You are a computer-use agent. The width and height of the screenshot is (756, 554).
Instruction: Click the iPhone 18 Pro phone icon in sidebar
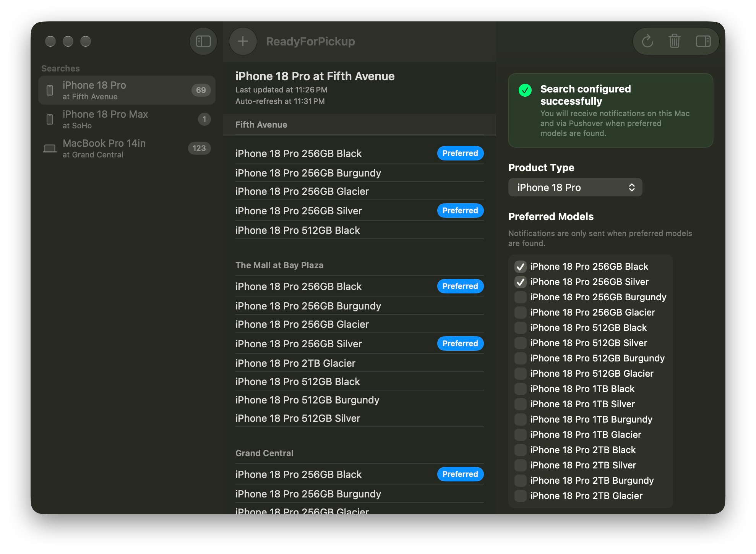tap(50, 90)
